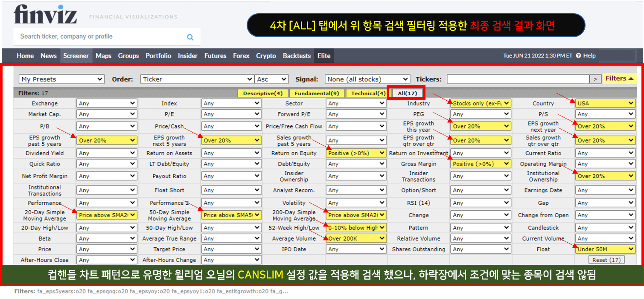644x299 pixels.
Task: Click the Filters: 17 label text
Action: [x=33, y=93]
